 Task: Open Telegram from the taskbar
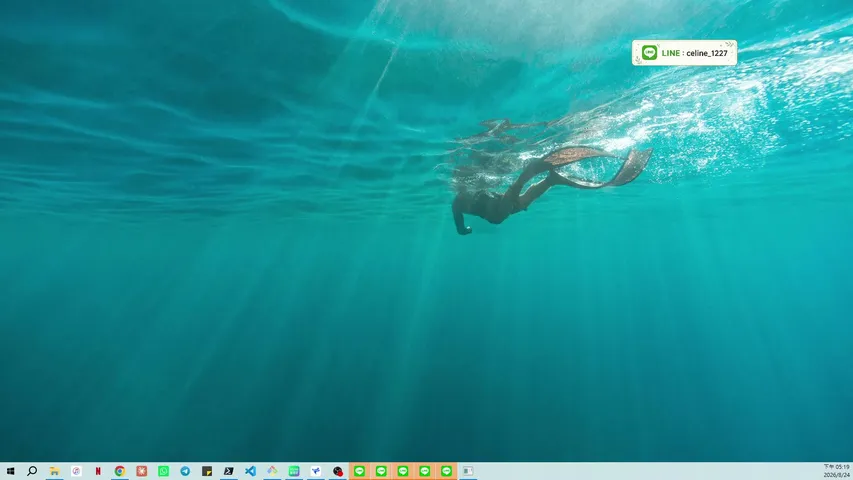185,471
